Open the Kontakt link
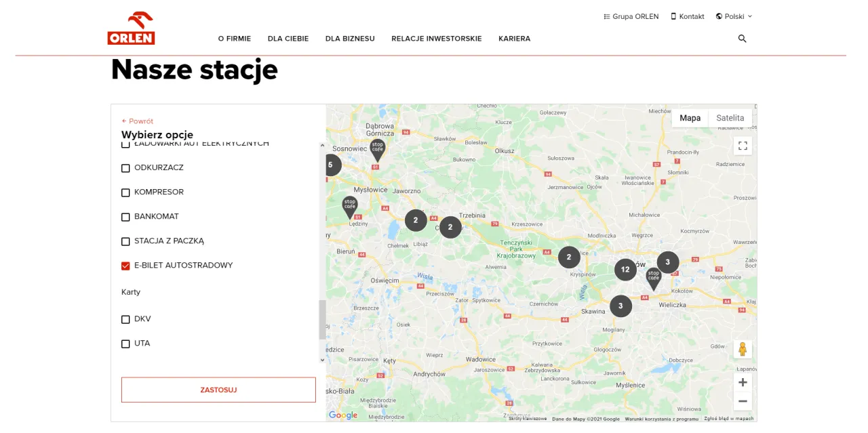The width and height of the screenshot is (868, 433). click(688, 16)
